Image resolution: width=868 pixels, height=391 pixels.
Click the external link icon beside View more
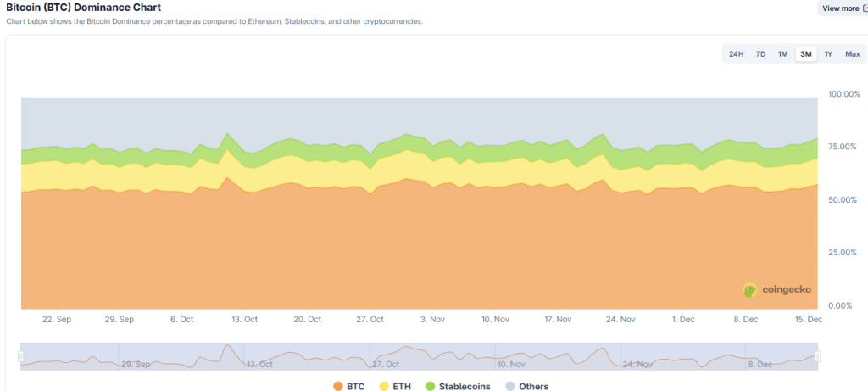pos(864,8)
